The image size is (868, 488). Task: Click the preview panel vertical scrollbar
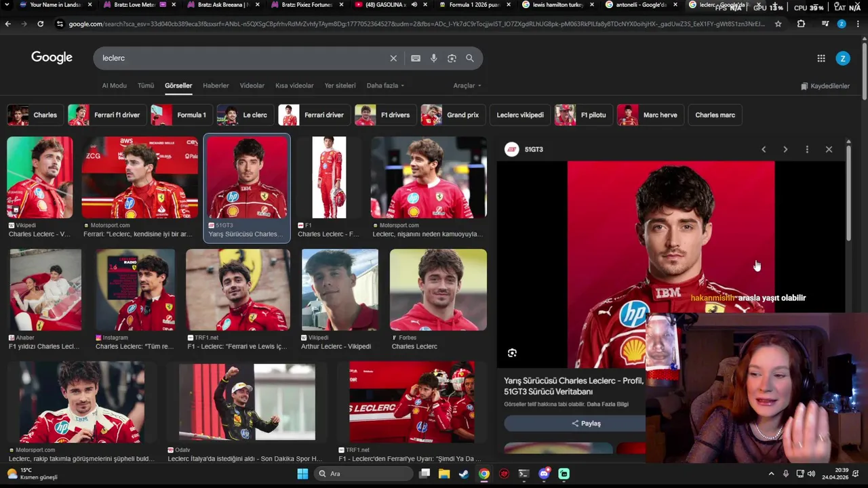[x=848, y=193]
